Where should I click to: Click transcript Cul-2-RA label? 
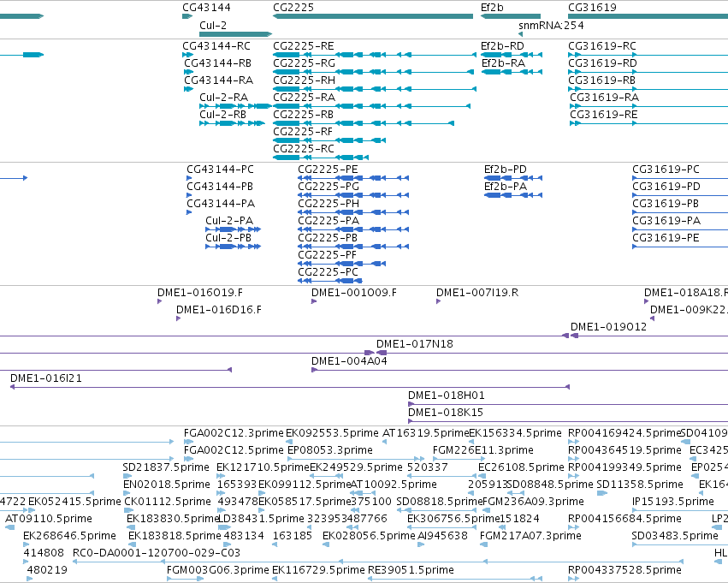224,98
